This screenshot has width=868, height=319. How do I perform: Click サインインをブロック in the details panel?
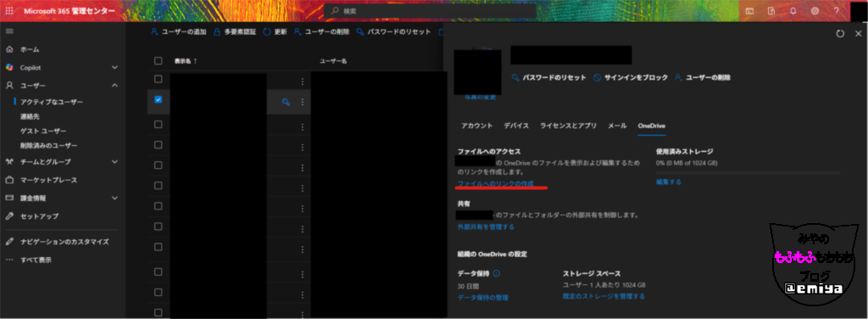(631, 77)
